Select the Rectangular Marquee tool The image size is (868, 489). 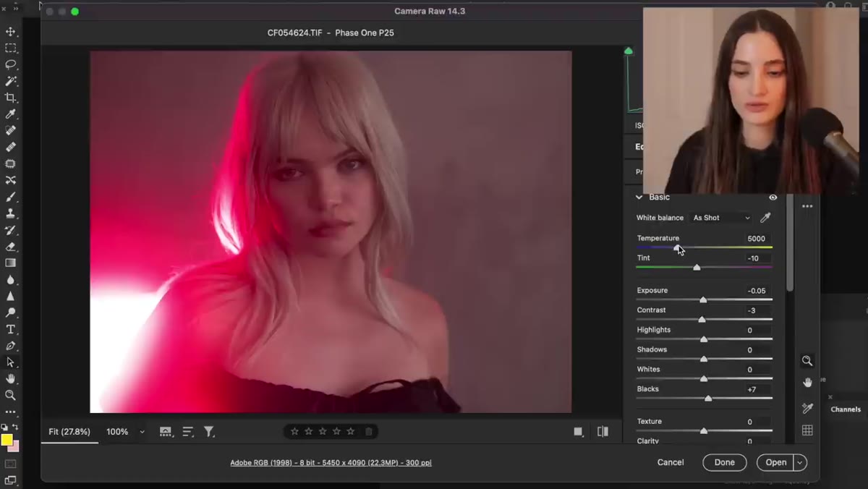[11, 48]
